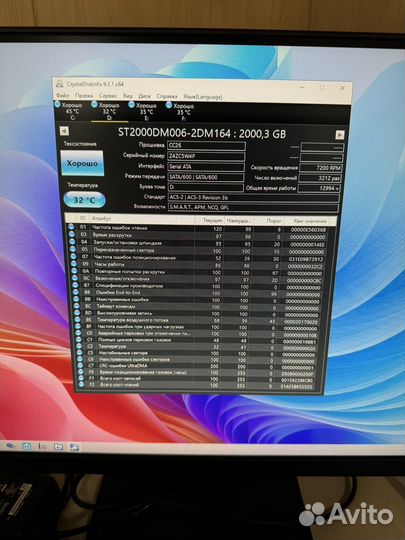This screenshot has height=540, width=405.
Task: Click status orb for 0C Включения/отключения
Action: coord(75,278)
